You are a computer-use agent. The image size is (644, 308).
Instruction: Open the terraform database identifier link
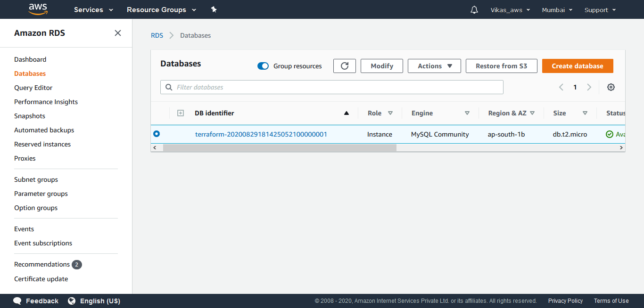tap(261, 134)
